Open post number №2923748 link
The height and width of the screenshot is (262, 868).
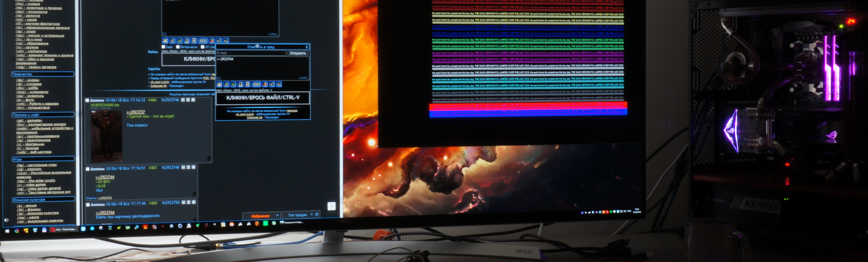pos(170,167)
